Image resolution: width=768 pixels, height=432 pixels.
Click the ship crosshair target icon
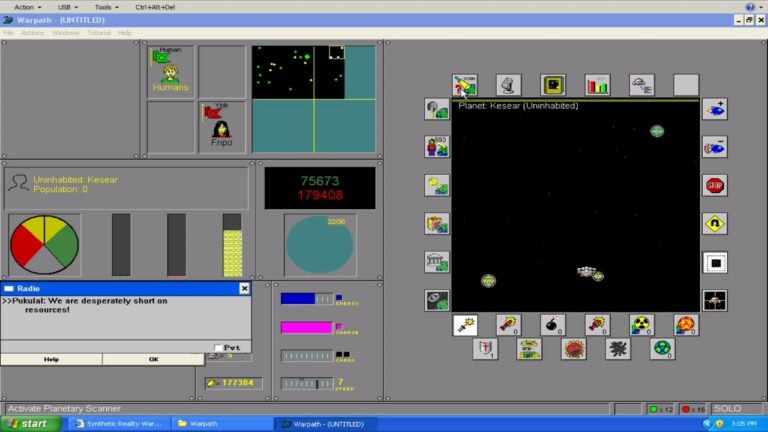715,300
